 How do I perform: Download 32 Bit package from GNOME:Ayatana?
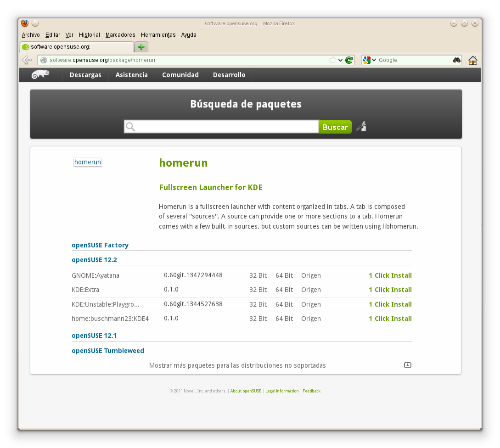258,275
